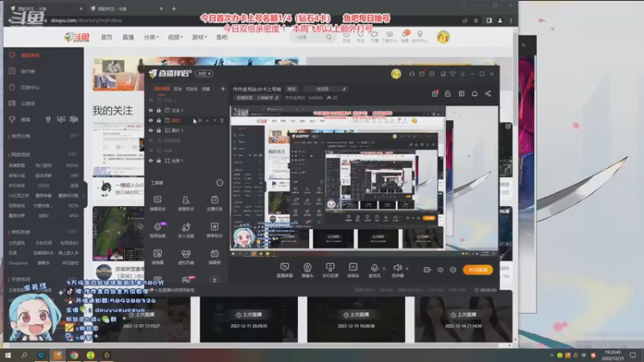The image size is (644, 362).
Task: Click the Douyu user avatar in header
Action: [x=444, y=37]
